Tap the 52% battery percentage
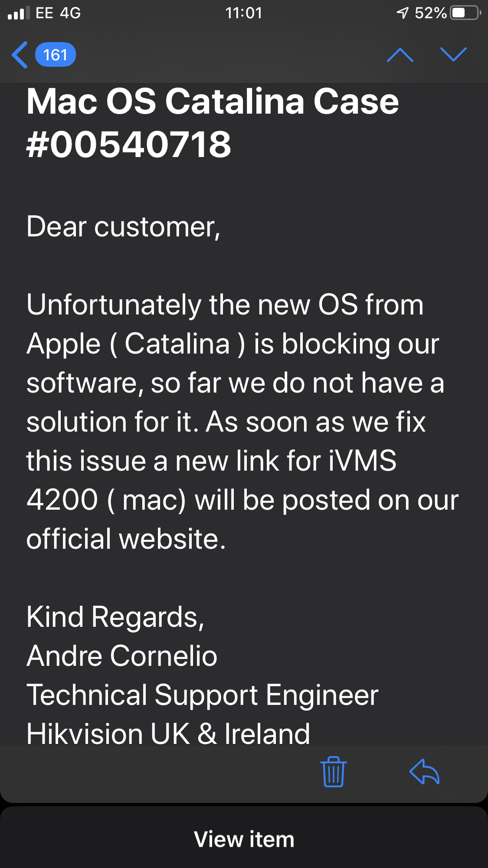 tap(430, 13)
